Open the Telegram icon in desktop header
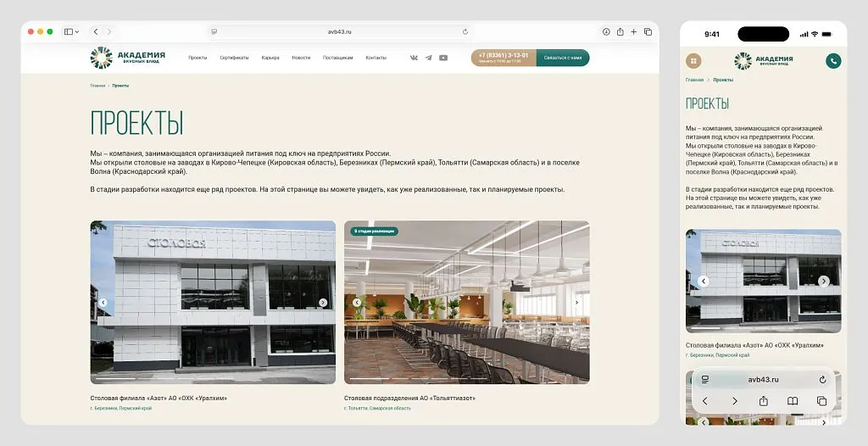This screenshot has height=446, width=868. click(428, 58)
